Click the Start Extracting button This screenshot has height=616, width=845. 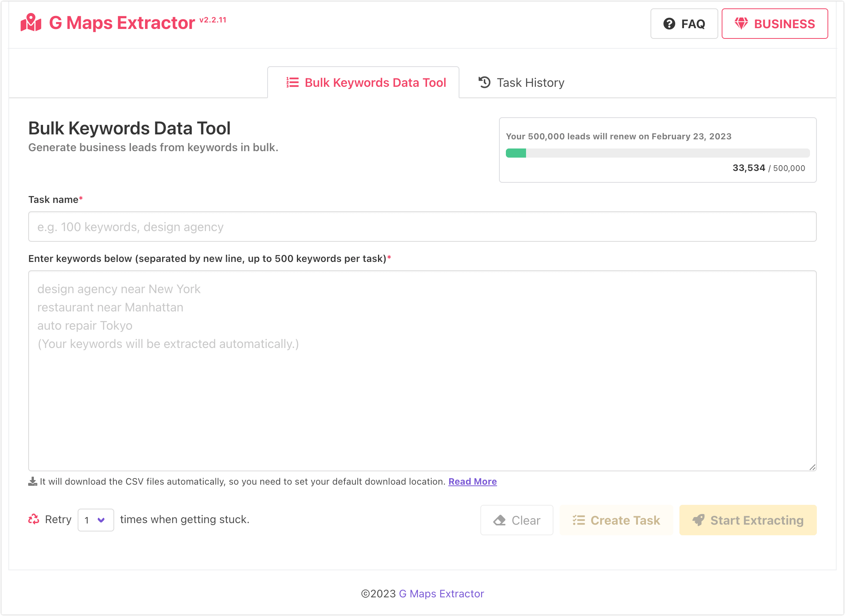pyautogui.click(x=748, y=520)
